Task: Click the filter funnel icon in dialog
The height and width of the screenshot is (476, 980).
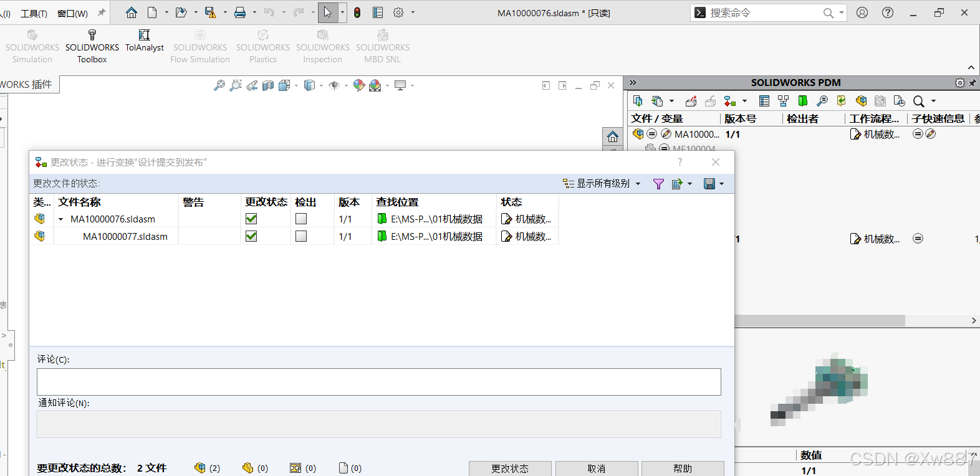Action: pos(658,184)
